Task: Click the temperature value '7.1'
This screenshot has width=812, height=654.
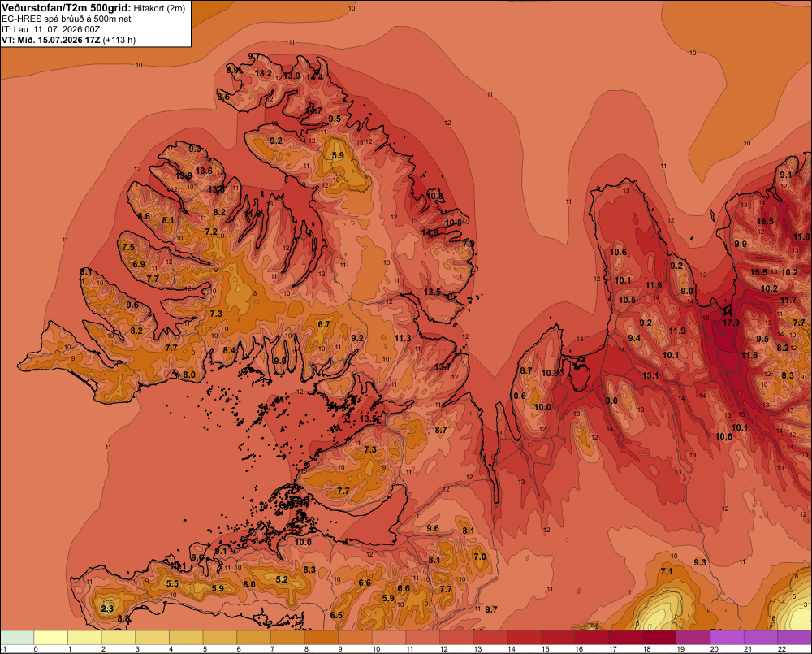Action: (x=666, y=572)
